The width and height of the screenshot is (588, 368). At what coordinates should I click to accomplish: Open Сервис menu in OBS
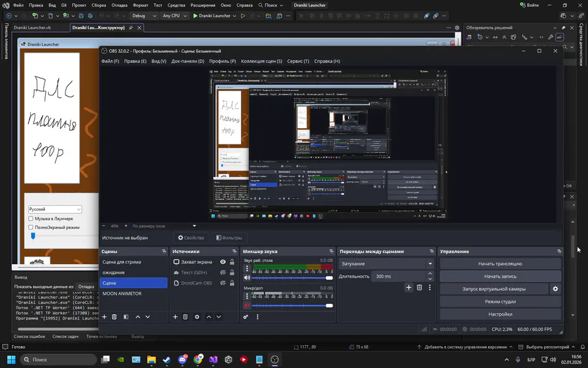[x=298, y=61]
